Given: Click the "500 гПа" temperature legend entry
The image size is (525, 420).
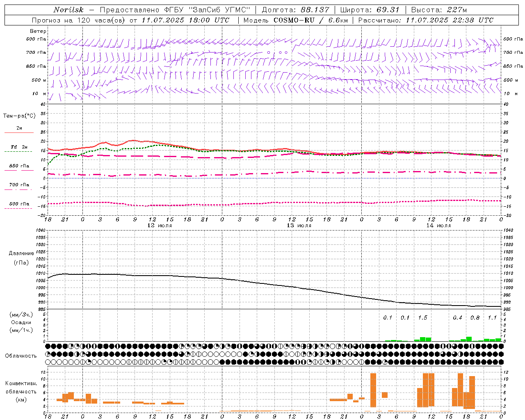Looking at the screenshot, I should point(19,204).
